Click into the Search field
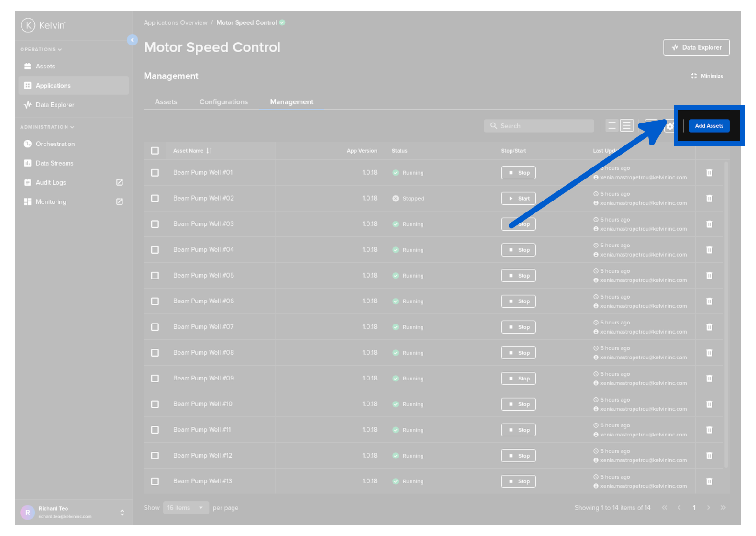 (x=538, y=126)
